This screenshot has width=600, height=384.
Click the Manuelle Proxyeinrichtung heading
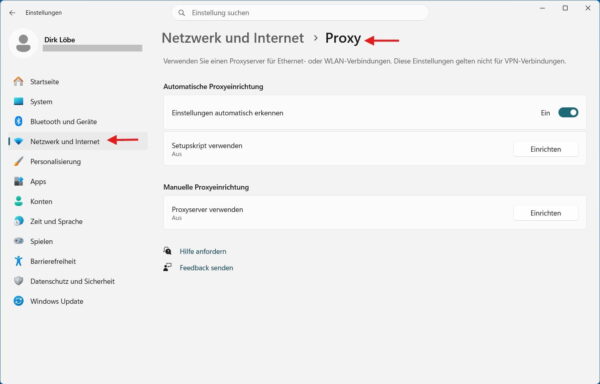[206, 187]
